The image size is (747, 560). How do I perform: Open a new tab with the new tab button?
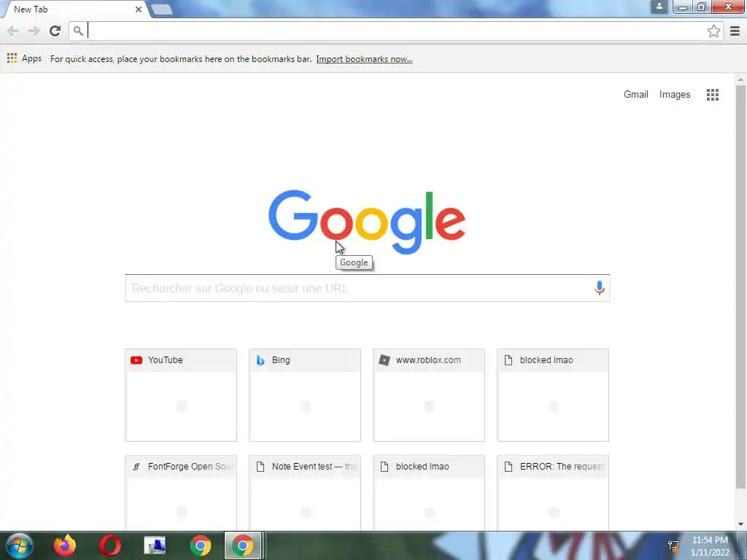(162, 9)
